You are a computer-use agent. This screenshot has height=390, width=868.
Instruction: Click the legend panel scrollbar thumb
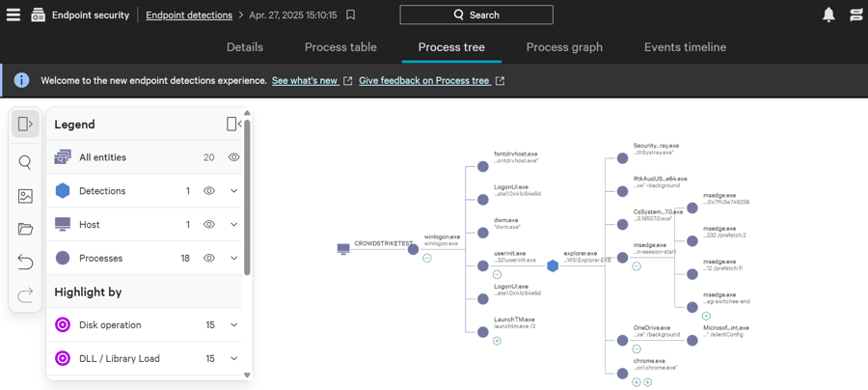pos(247,197)
